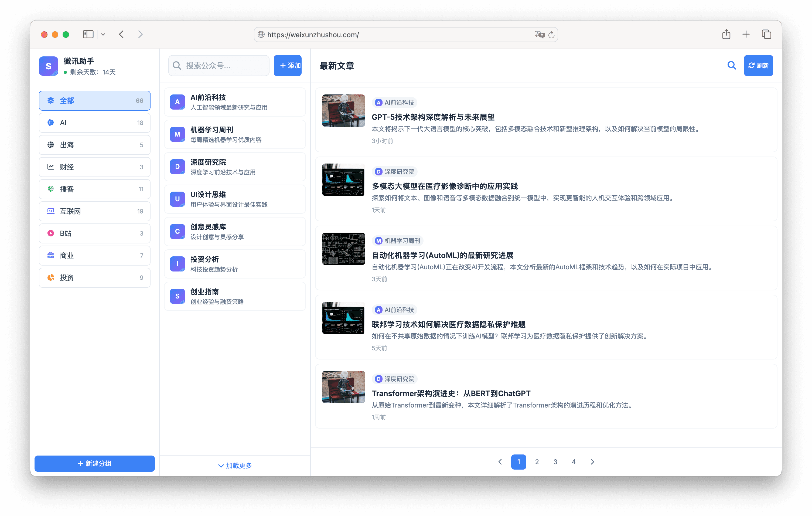Click the briefcase icon for 商业
This screenshot has height=516, width=812.
point(51,255)
